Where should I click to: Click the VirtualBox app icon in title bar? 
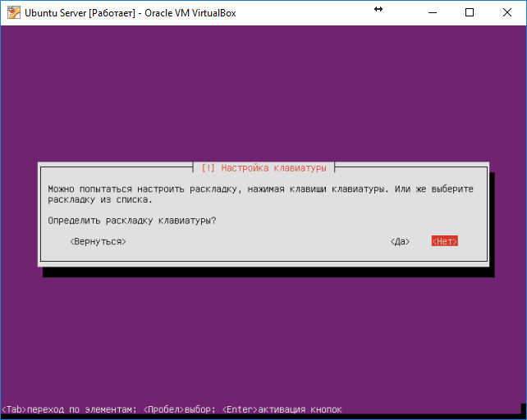pos(14,12)
